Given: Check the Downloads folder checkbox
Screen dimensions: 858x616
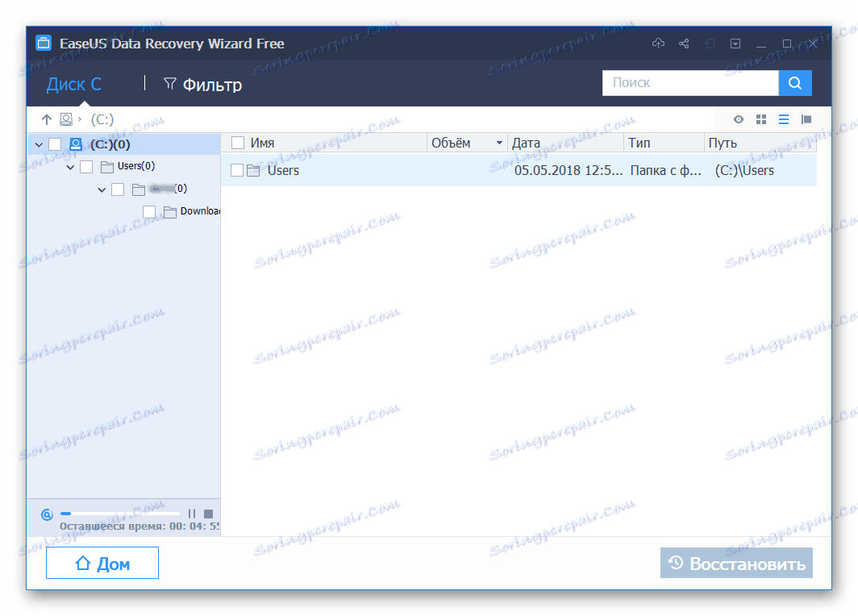Looking at the screenshot, I should tap(149, 212).
